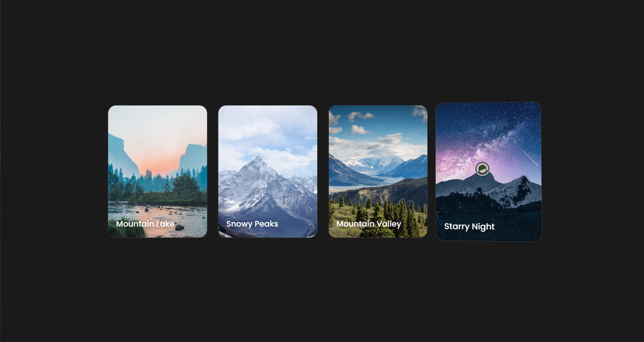
Task: Click the shooting star streak in Starry Night
Action: click(x=528, y=157)
